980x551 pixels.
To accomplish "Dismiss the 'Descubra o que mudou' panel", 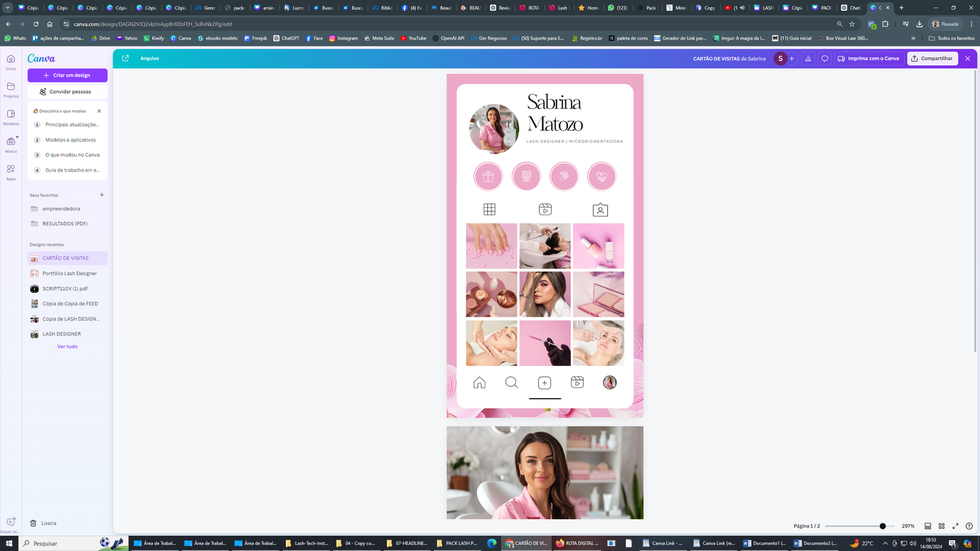I will click(x=99, y=111).
